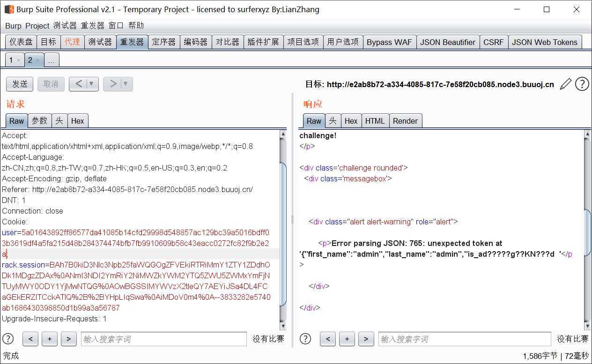Switch to Repeater tab 1
592x364 pixels.
coord(11,60)
